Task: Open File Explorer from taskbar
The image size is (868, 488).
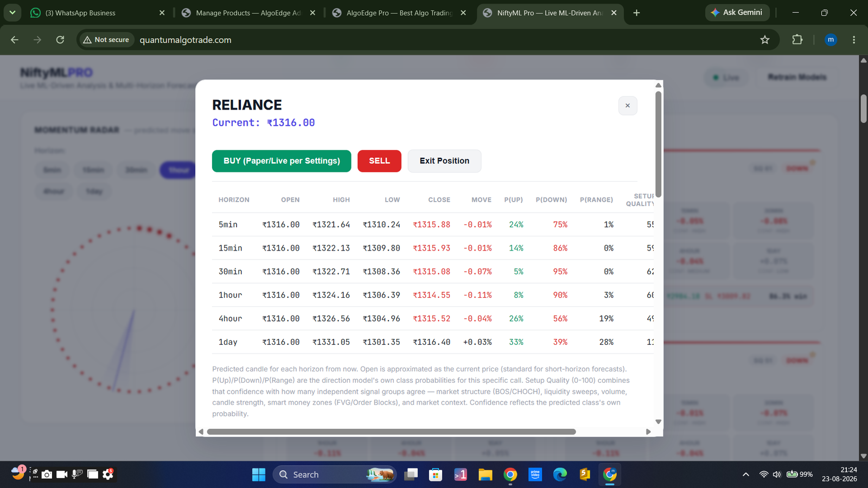Action: click(485, 474)
